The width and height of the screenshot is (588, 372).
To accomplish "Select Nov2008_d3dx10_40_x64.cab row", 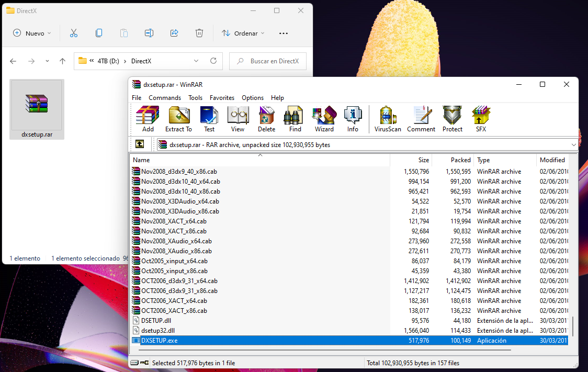I will tap(349, 182).
